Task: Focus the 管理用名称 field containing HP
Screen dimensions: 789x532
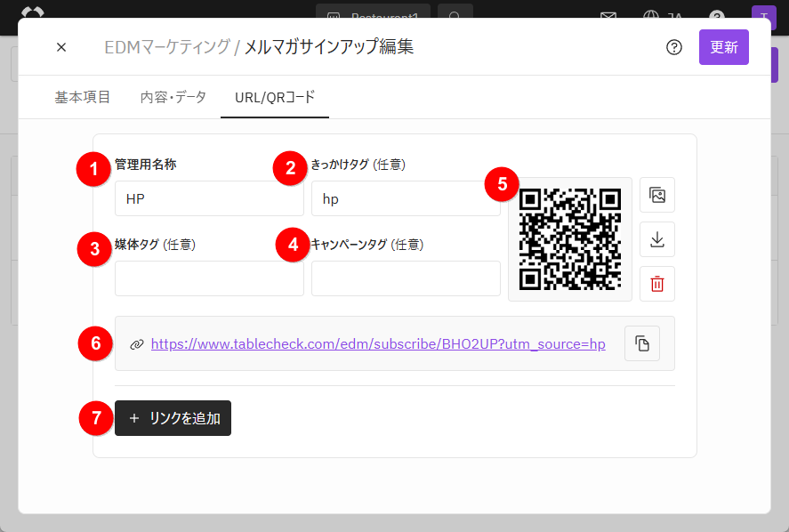Action: 209,198
